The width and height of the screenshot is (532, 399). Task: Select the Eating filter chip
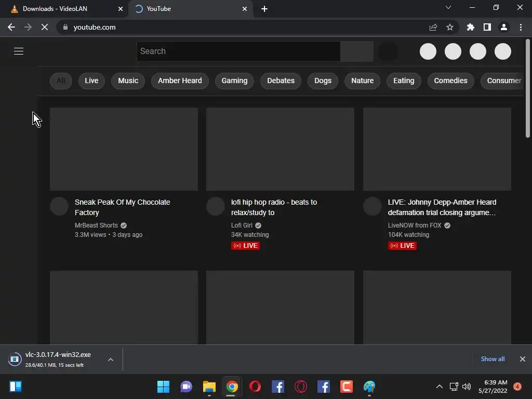coord(404,81)
